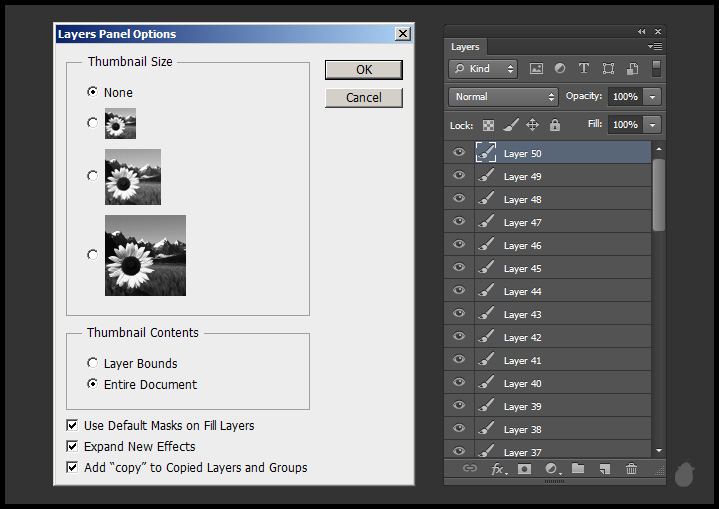Filter layers by type (T) icon
This screenshot has height=509, width=719.
pyautogui.click(x=584, y=69)
